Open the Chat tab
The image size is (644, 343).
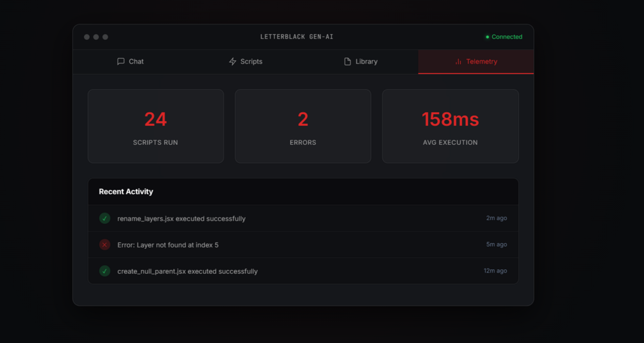131,62
